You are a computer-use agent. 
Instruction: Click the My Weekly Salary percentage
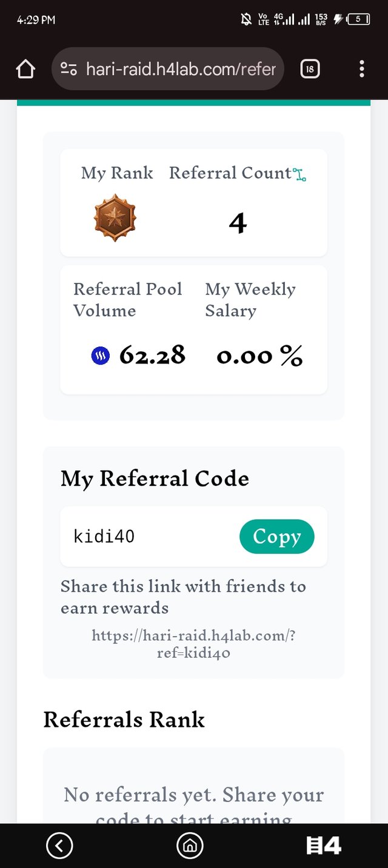pyautogui.click(x=259, y=356)
